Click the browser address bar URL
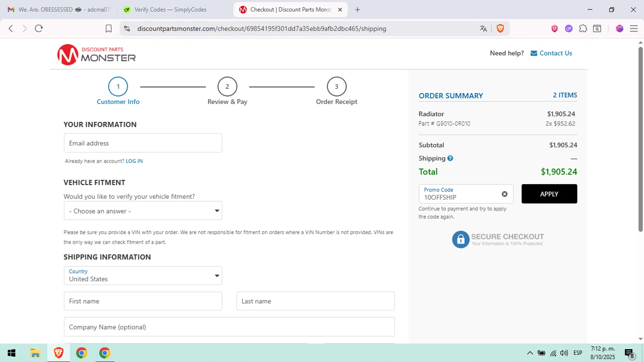This screenshot has height=362, width=644. tap(262, 29)
